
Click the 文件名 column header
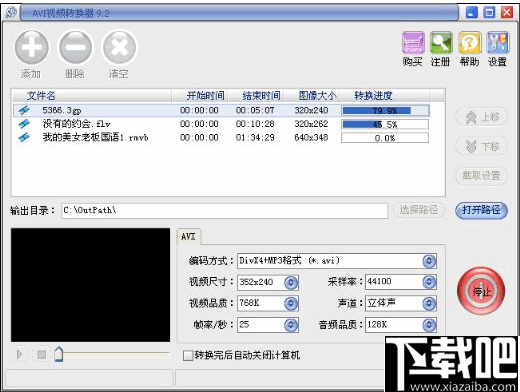tap(92, 96)
